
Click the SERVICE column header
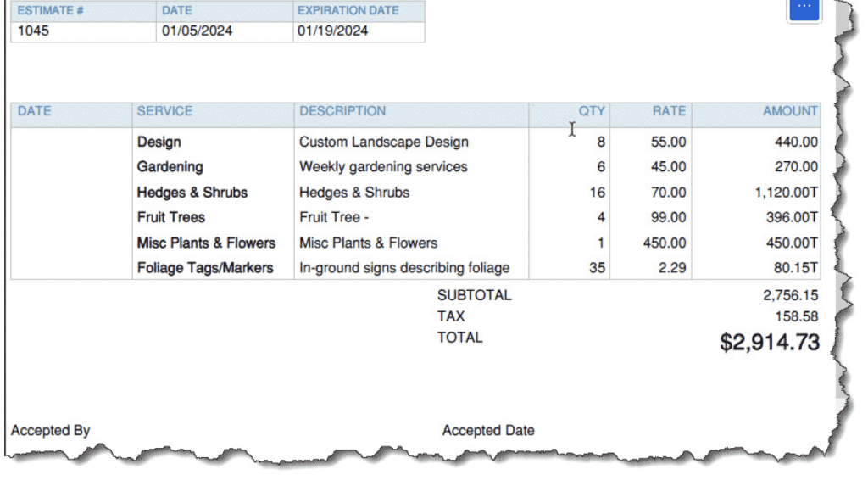pos(165,111)
